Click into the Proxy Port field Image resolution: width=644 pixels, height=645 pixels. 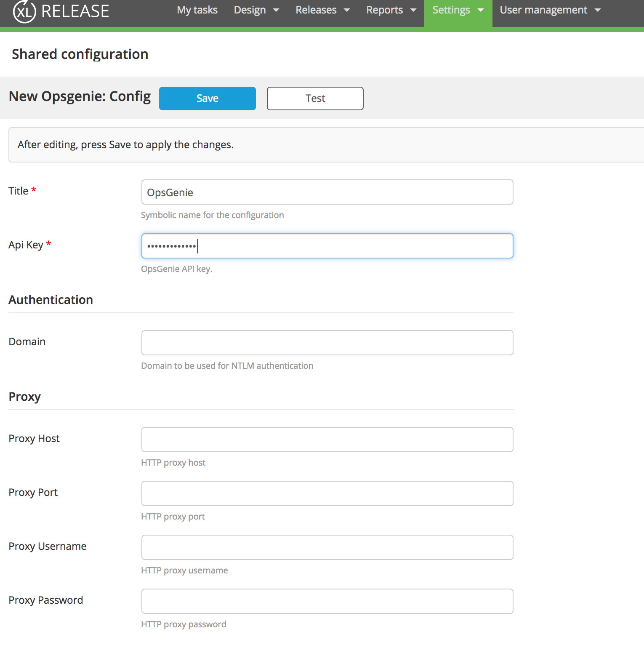pyautogui.click(x=327, y=493)
